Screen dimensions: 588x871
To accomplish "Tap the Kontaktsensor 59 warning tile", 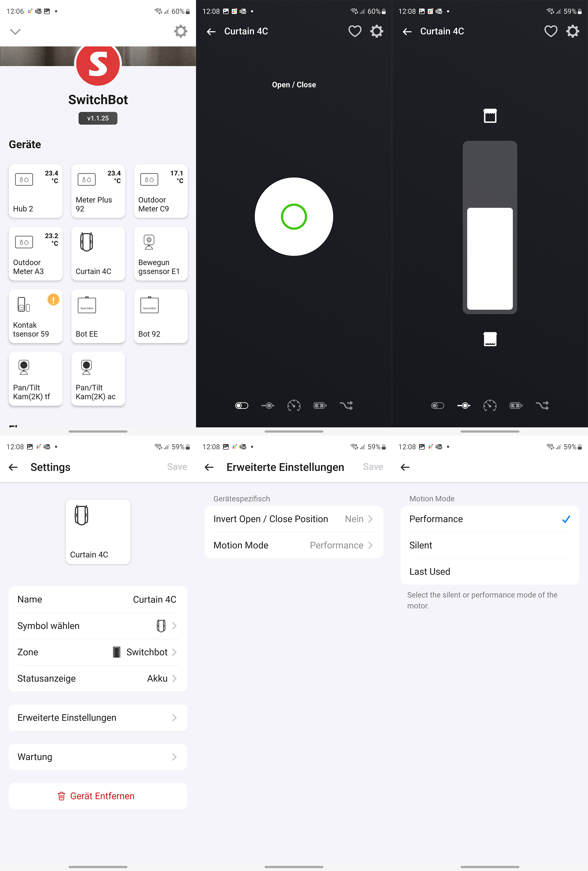I will pos(35,316).
